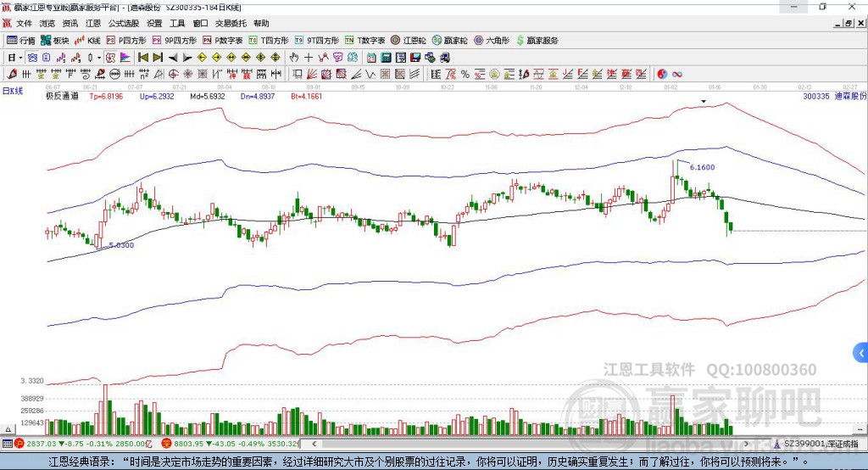Open the T四方形 tool
The height and width of the screenshot is (470, 868).
click(269, 41)
